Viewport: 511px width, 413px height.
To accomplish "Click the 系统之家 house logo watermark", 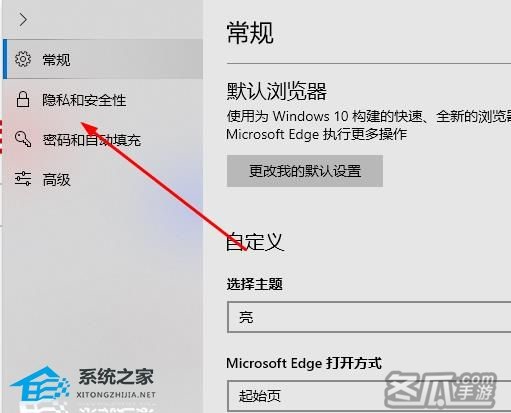I will [39, 384].
